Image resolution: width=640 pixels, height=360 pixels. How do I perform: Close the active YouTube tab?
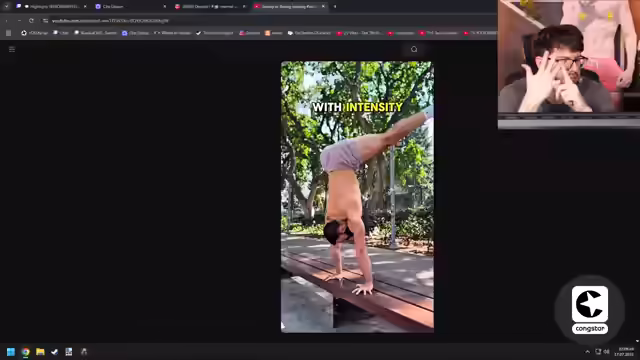pos(323,7)
